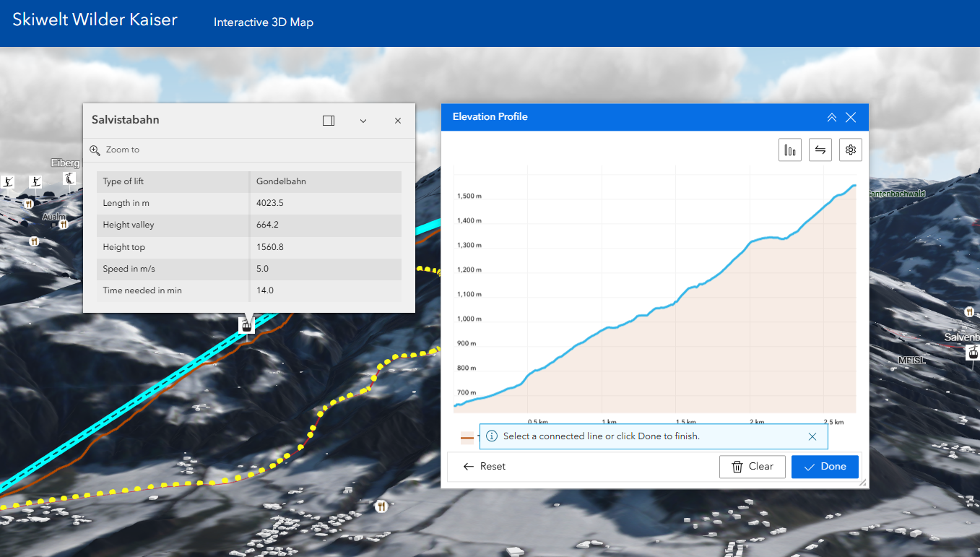Select the 14.0 time value
The width and height of the screenshot is (980, 557).
pyautogui.click(x=265, y=290)
